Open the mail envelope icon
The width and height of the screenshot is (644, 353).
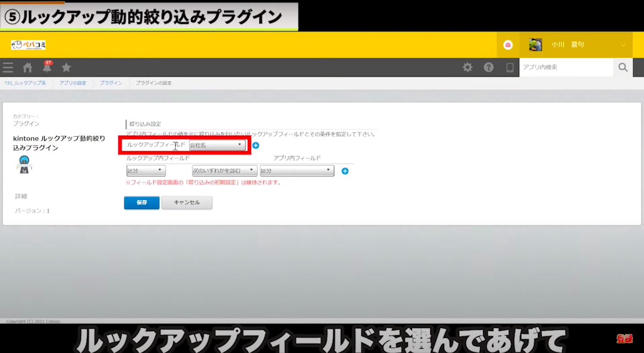point(508,45)
